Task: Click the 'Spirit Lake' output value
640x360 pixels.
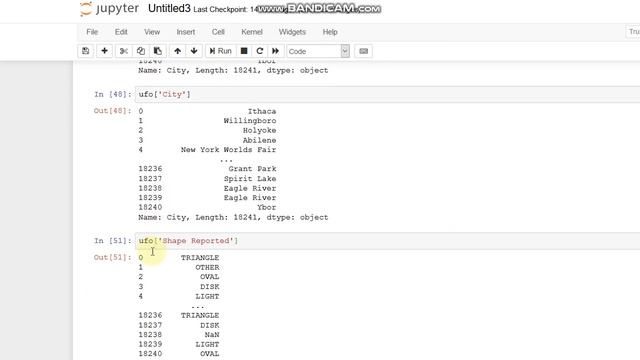Action: coord(250,179)
